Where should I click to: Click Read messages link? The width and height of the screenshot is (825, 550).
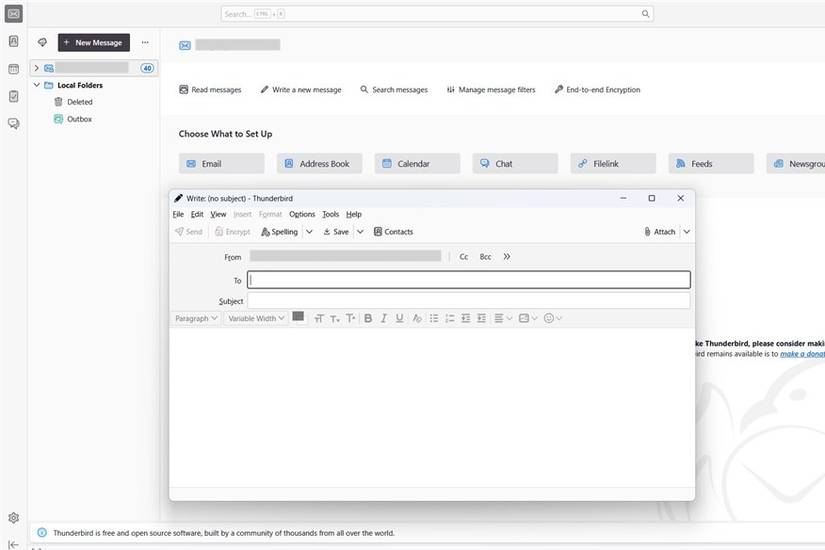coord(210,90)
